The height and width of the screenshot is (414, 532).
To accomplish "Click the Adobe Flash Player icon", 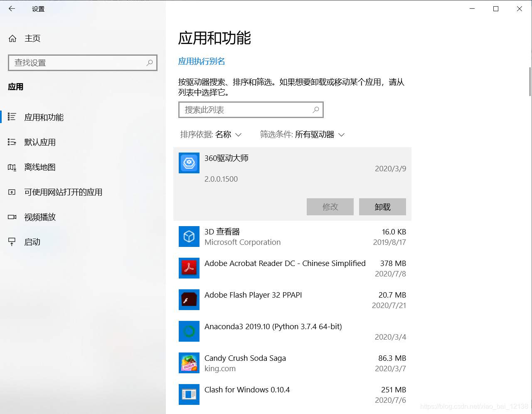I will 189,300.
